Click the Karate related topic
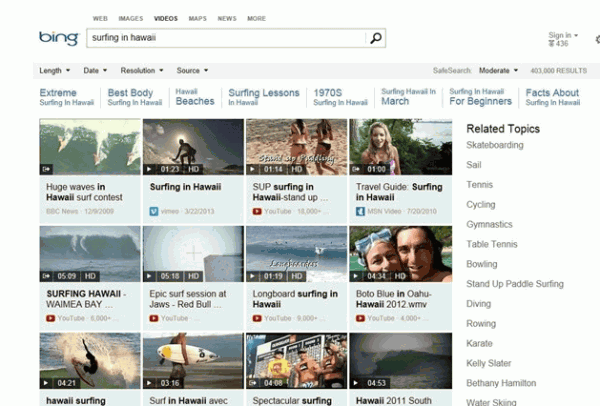 [x=479, y=344]
